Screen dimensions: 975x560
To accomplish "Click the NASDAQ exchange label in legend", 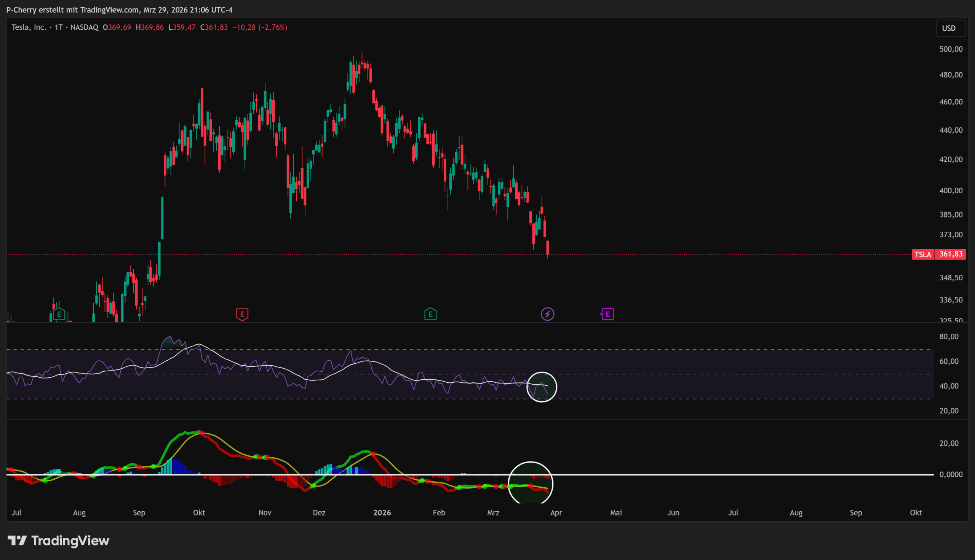I will (84, 27).
